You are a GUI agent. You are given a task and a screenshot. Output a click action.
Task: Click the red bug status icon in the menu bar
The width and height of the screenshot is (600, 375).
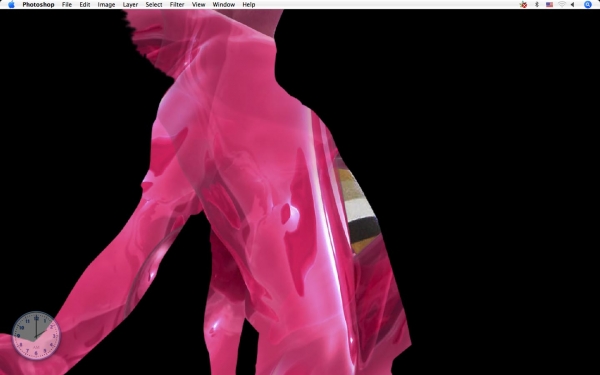[x=523, y=5]
